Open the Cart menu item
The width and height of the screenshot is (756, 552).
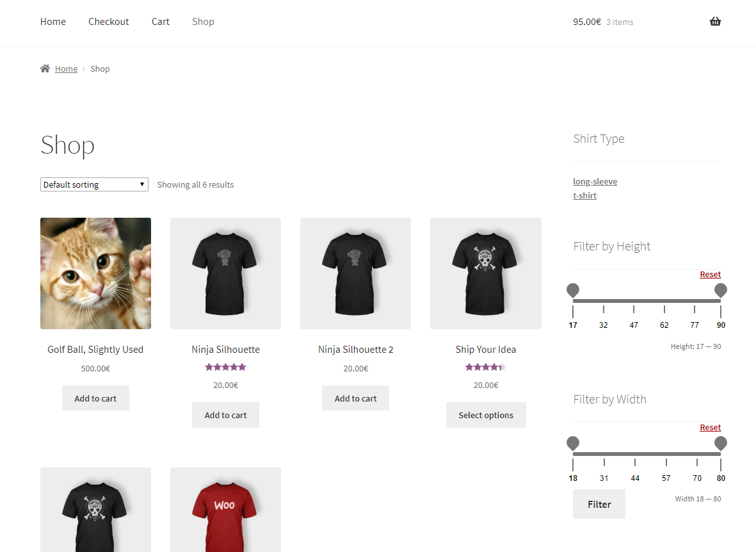160,22
